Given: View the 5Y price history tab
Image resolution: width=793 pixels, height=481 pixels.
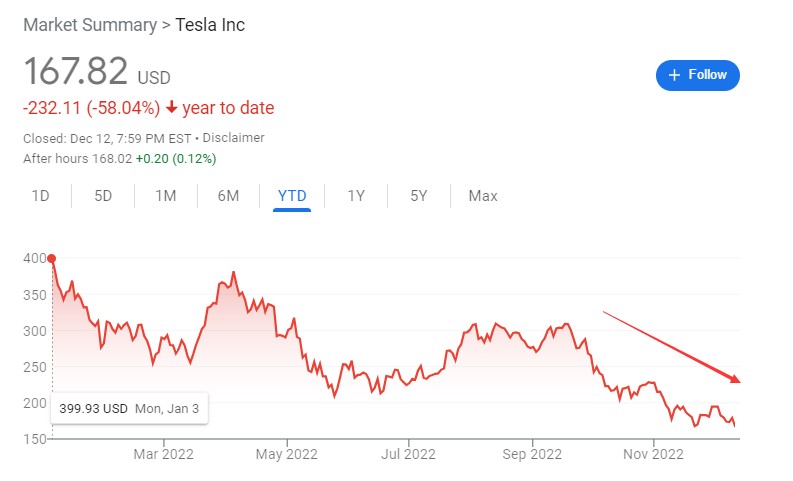Looking at the screenshot, I should coord(418,196).
